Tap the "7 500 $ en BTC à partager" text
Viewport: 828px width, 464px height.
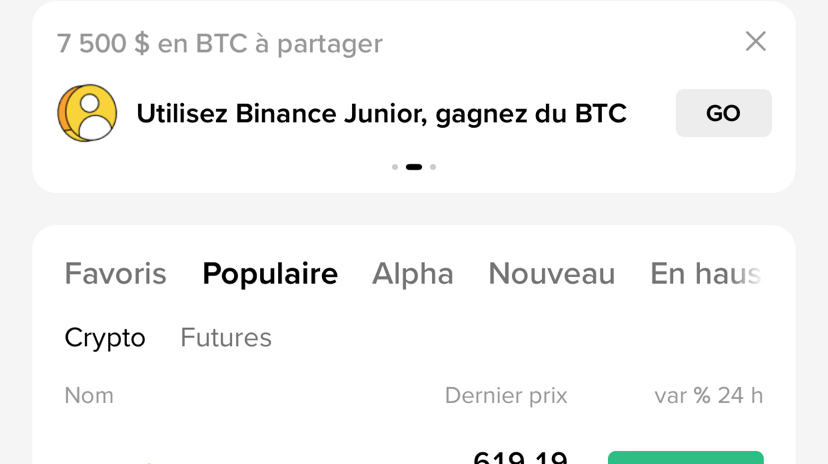219,44
